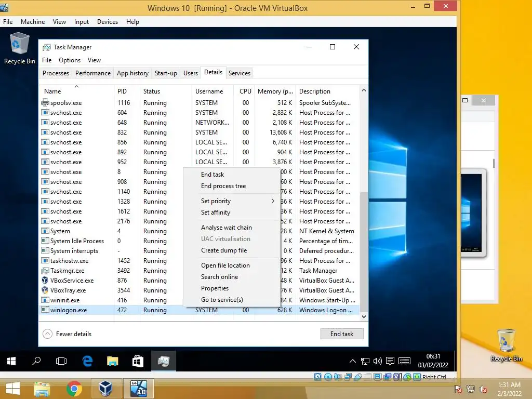Image resolution: width=532 pixels, height=399 pixels.
Task: Select Set affinity in context menu
Action: pyautogui.click(x=232, y=212)
